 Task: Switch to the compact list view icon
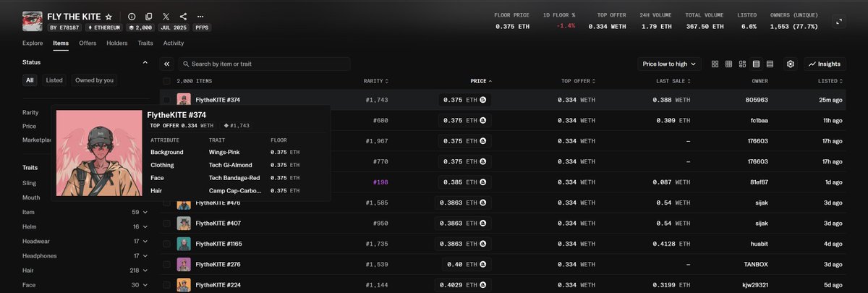tap(770, 64)
